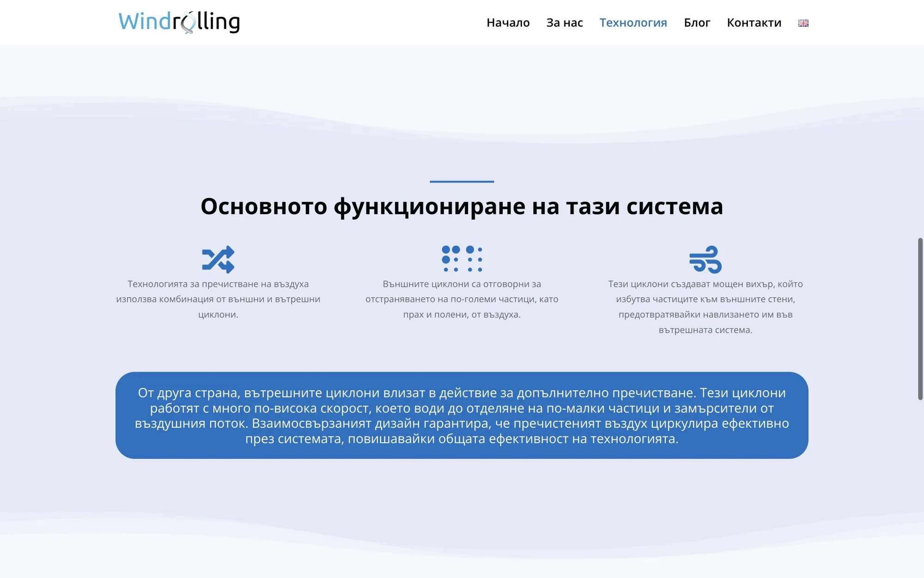This screenshot has width=924, height=578.
Task: Open the За нас menu item
Action: pos(565,23)
